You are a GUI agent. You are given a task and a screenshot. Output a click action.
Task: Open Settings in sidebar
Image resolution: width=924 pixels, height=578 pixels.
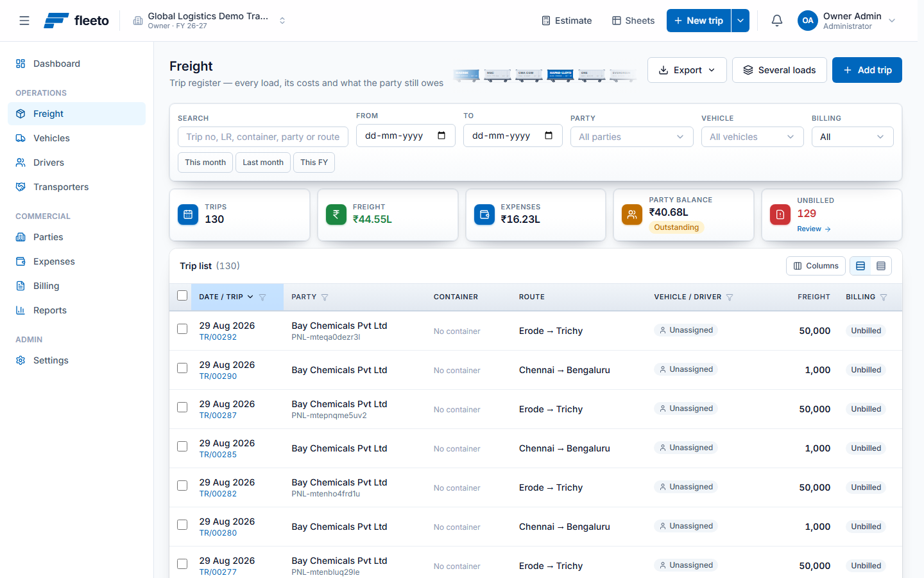click(77, 360)
